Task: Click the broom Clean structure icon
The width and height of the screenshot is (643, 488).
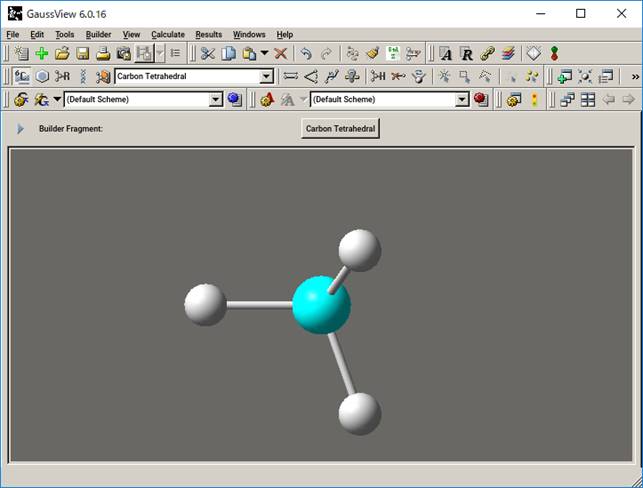Action: pos(373,54)
